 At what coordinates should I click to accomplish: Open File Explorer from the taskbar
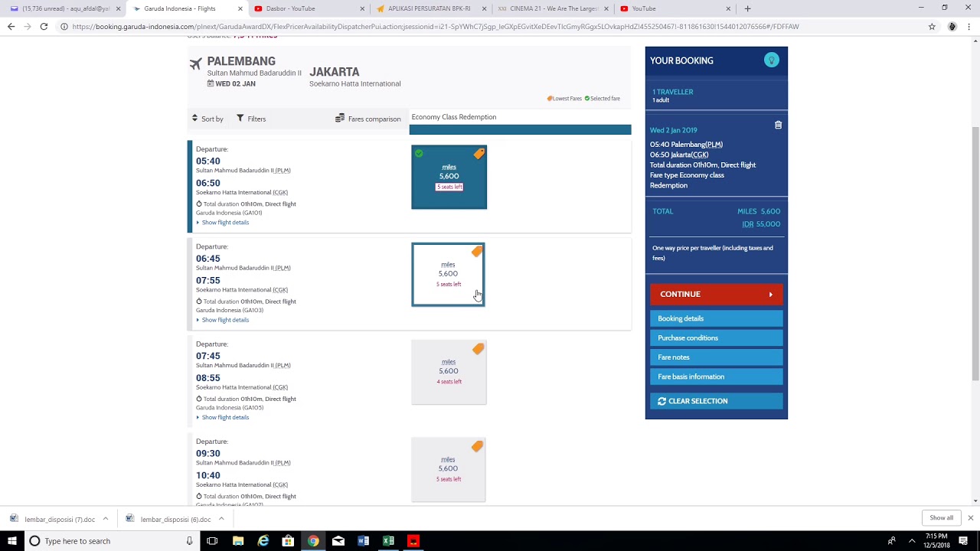[238, 541]
